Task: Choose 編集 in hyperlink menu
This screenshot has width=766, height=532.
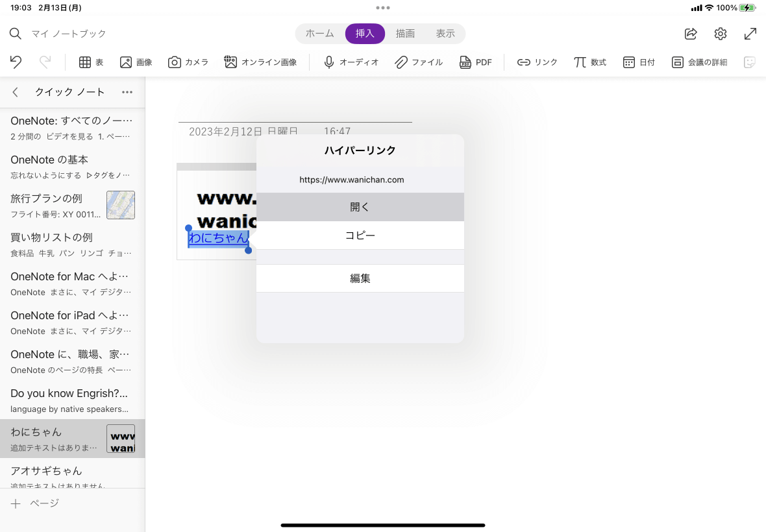Action: [x=360, y=278]
